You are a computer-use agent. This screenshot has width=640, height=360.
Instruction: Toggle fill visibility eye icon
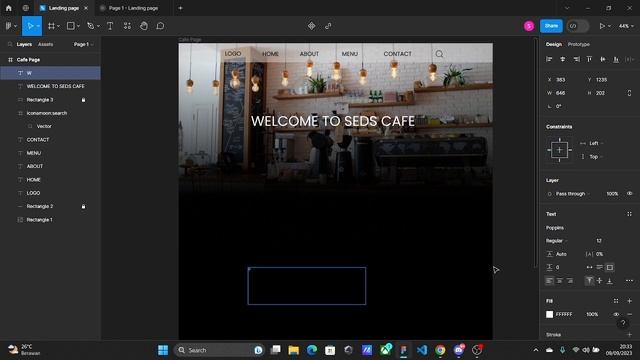(616, 314)
